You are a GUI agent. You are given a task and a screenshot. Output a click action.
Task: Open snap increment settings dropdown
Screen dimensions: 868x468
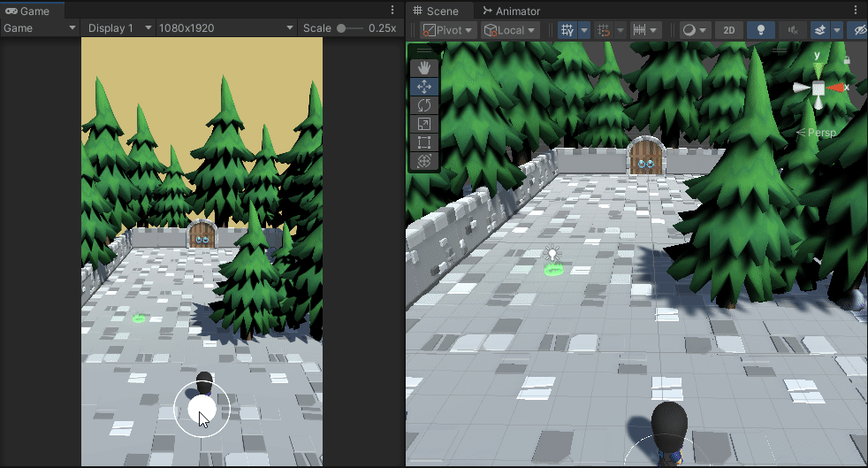click(x=645, y=30)
